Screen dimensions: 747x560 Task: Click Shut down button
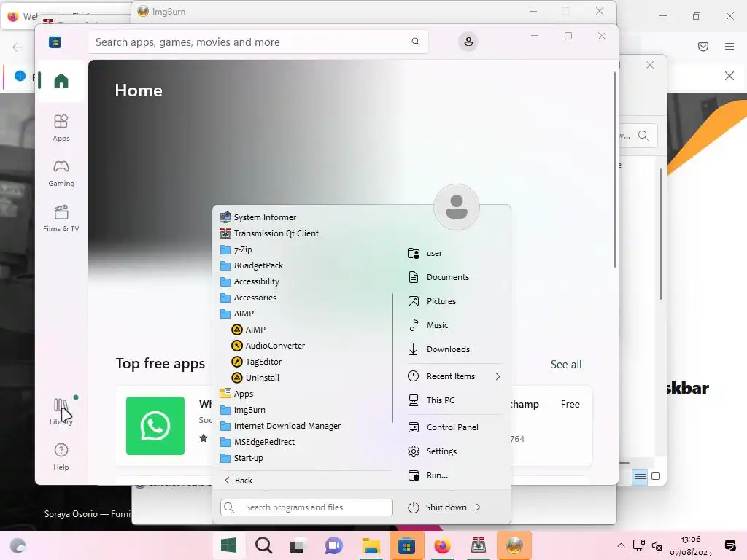pyautogui.click(x=438, y=507)
